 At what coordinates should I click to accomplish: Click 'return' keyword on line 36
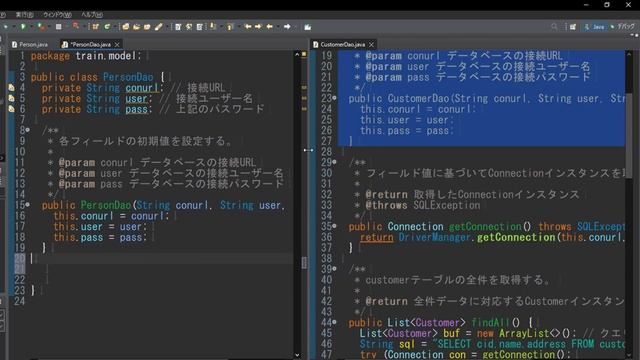(x=376, y=237)
